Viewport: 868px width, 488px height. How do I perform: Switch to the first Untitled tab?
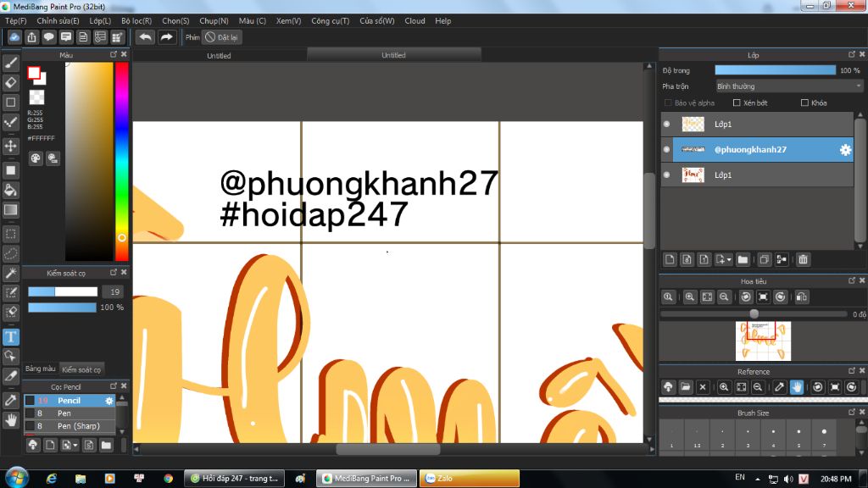[220, 55]
